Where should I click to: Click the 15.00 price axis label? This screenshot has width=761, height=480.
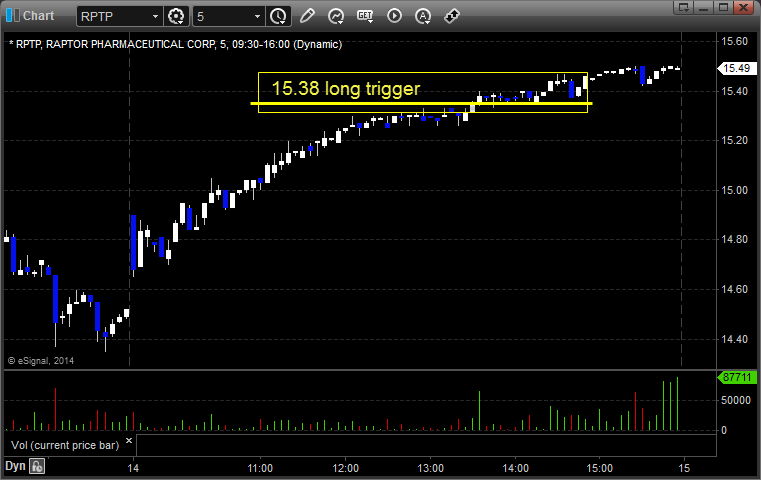coord(734,190)
